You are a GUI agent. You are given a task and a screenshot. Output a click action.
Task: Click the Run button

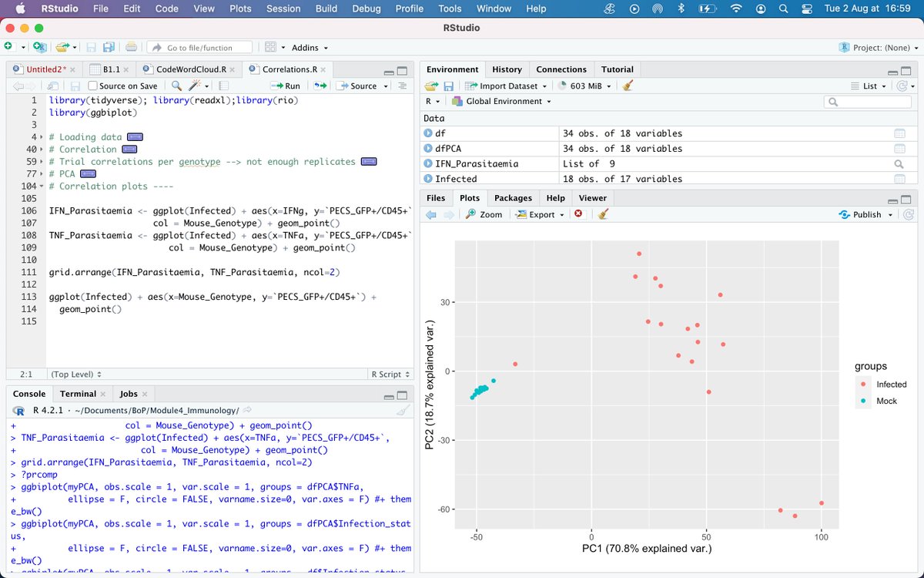286,86
